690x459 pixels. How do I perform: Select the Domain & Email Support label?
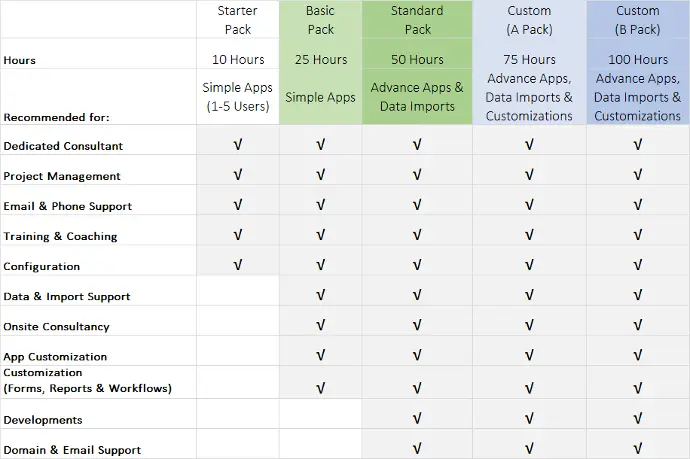(x=72, y=450)
